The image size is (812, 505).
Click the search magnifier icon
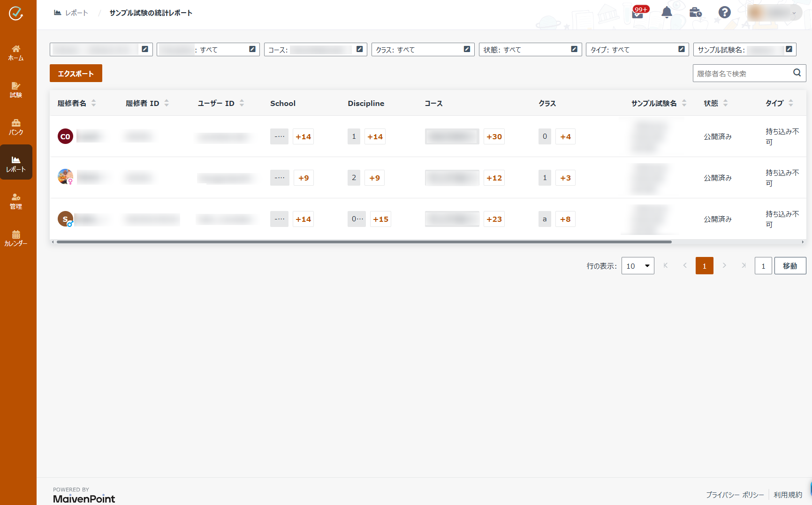tap(797, 73)
